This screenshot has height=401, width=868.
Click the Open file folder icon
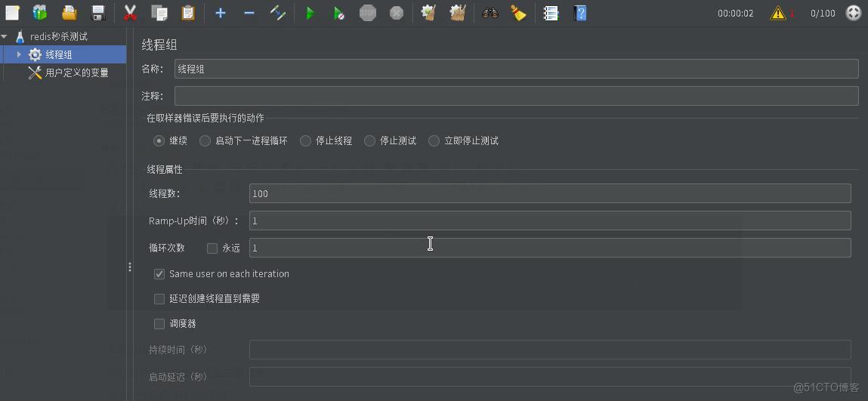70,13
